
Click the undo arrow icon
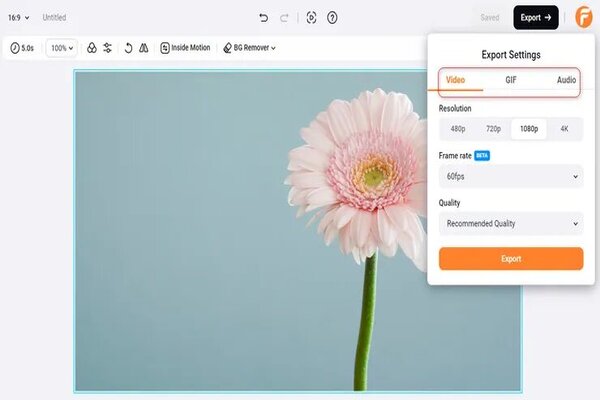[264, 18]
